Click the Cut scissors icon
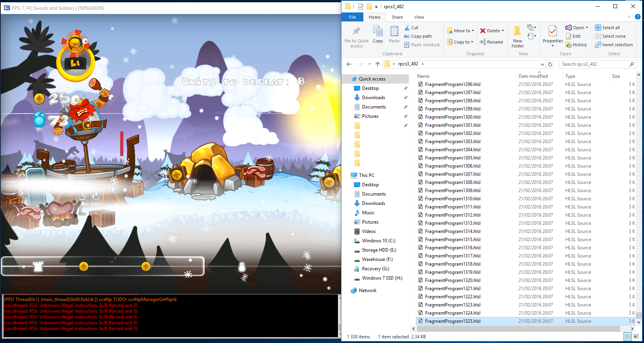This screenshot has width=644, height=343. (x=407, y=28)
